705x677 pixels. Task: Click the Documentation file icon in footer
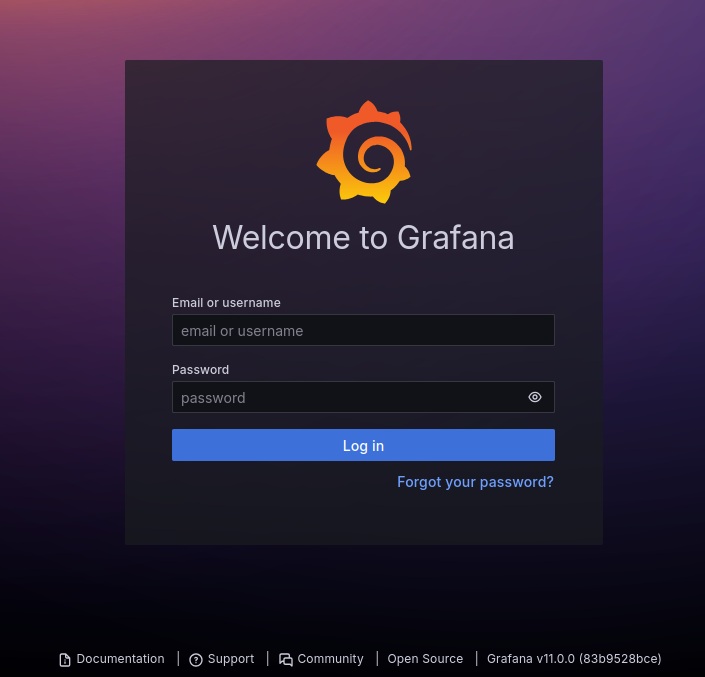pos(65,660)
